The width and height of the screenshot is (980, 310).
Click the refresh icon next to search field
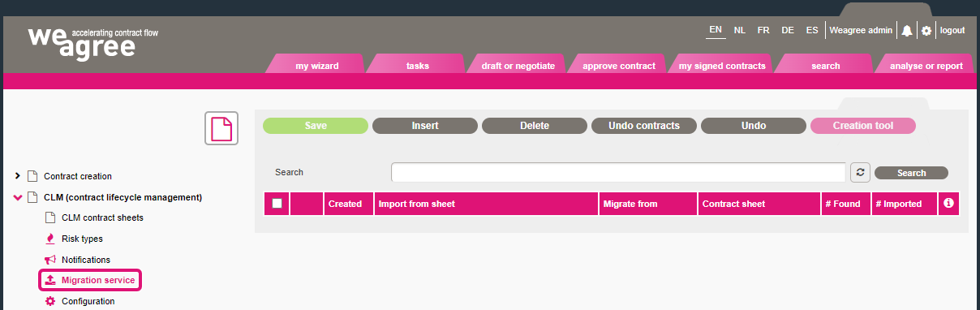(x=860, y=173)
